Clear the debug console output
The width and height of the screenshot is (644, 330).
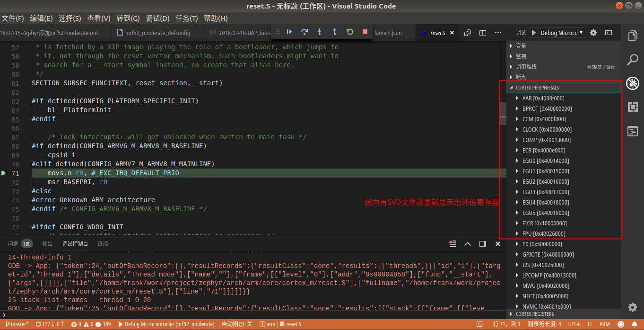[453, 244]
